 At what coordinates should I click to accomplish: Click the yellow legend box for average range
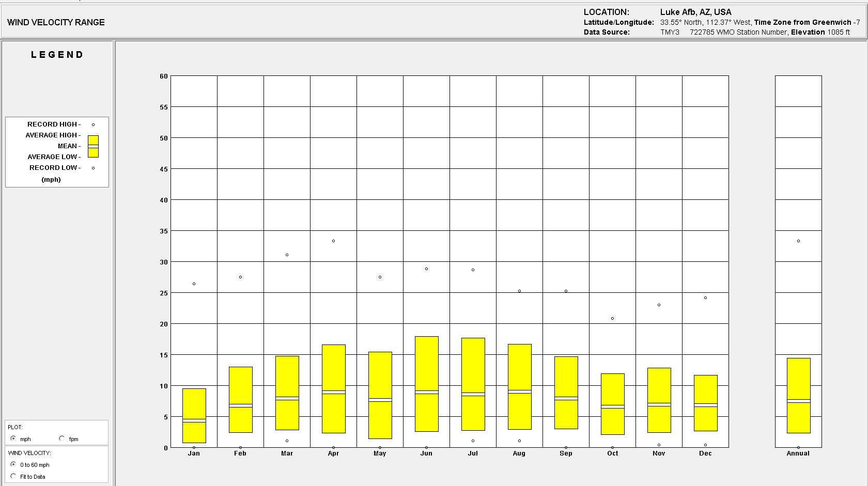pos(93,146)
